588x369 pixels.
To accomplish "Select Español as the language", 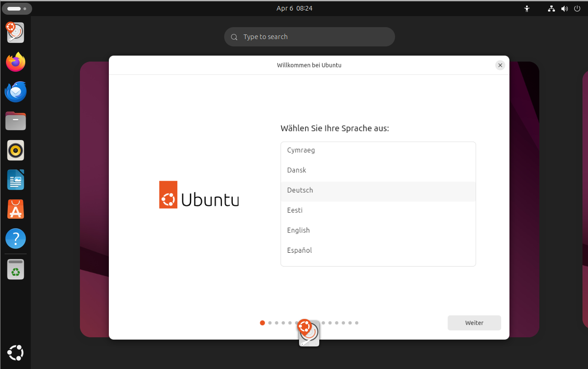I will pos(300,250).
